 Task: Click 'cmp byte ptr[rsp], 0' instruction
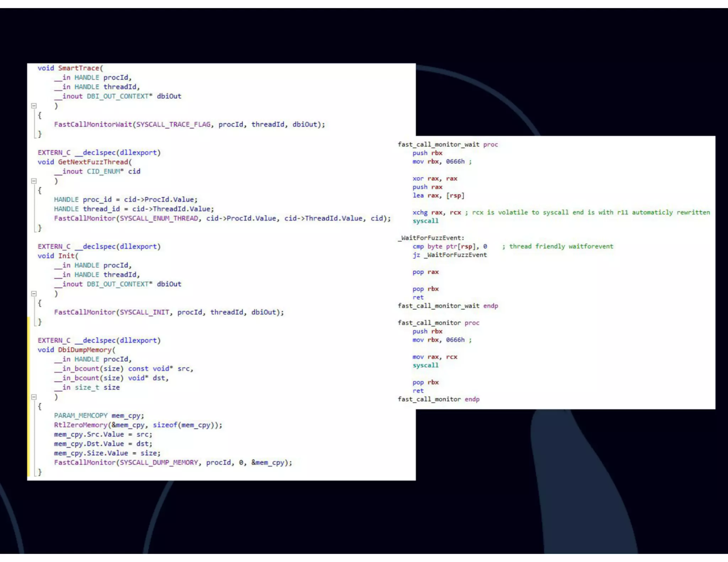click(450, 246)
